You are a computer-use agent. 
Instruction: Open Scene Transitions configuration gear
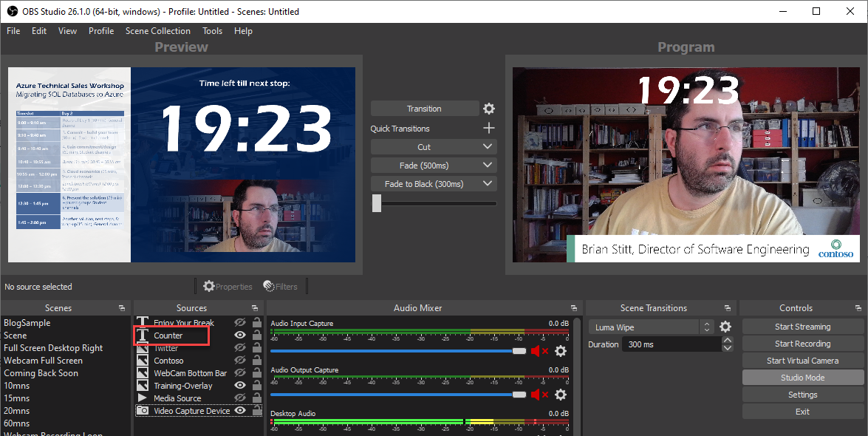click(x=725, y=326)
